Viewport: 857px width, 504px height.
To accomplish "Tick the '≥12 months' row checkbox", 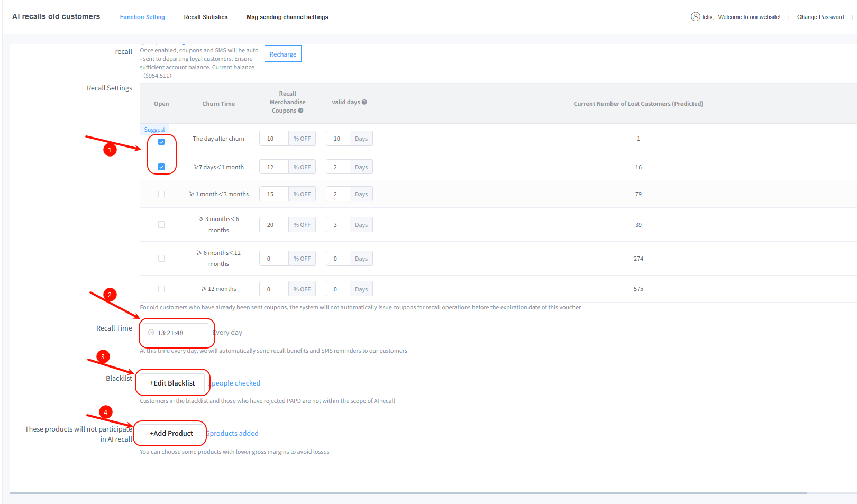I will (x=161, y=289).
